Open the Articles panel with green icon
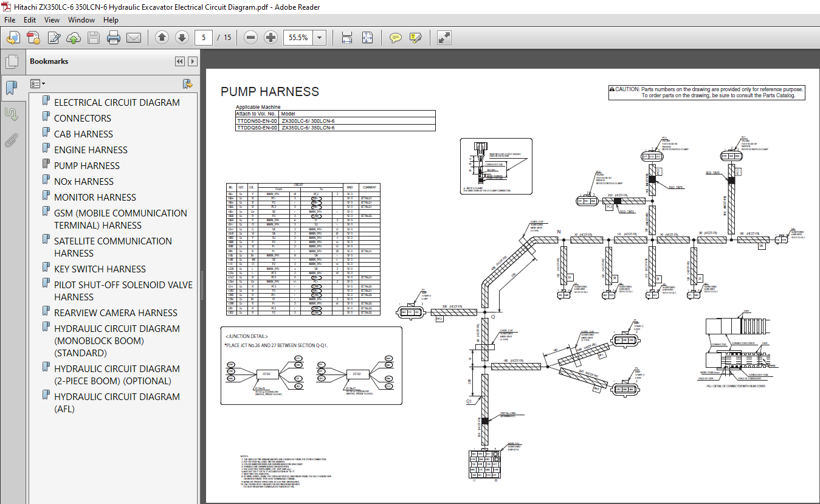820x504 pixels. click(11, 114)
